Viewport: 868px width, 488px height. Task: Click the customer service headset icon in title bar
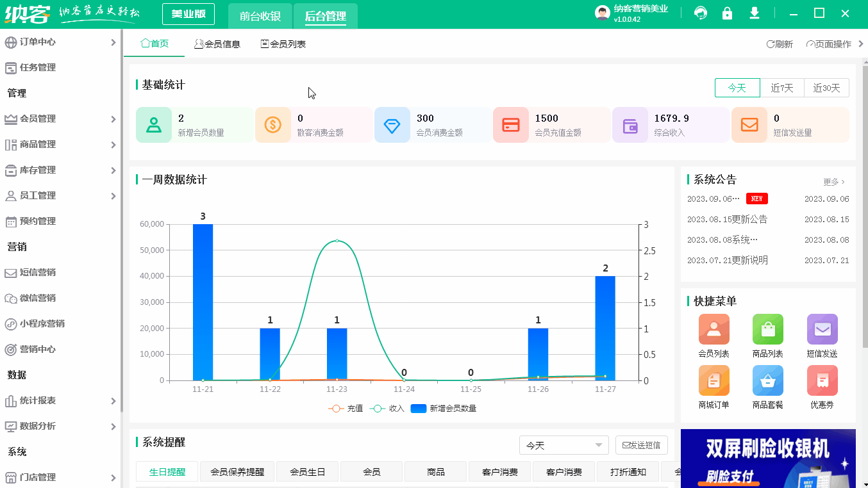[x=700, y=13]
